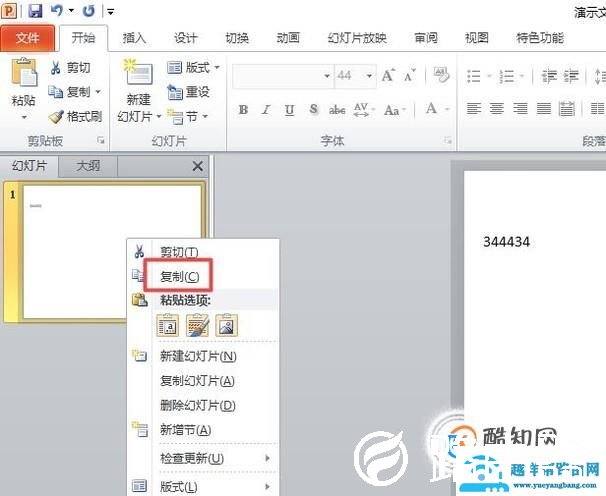Choose 复制(C) in context menu
The height and width of the screenshot is (496, 606).
click(x=203, y=276)
